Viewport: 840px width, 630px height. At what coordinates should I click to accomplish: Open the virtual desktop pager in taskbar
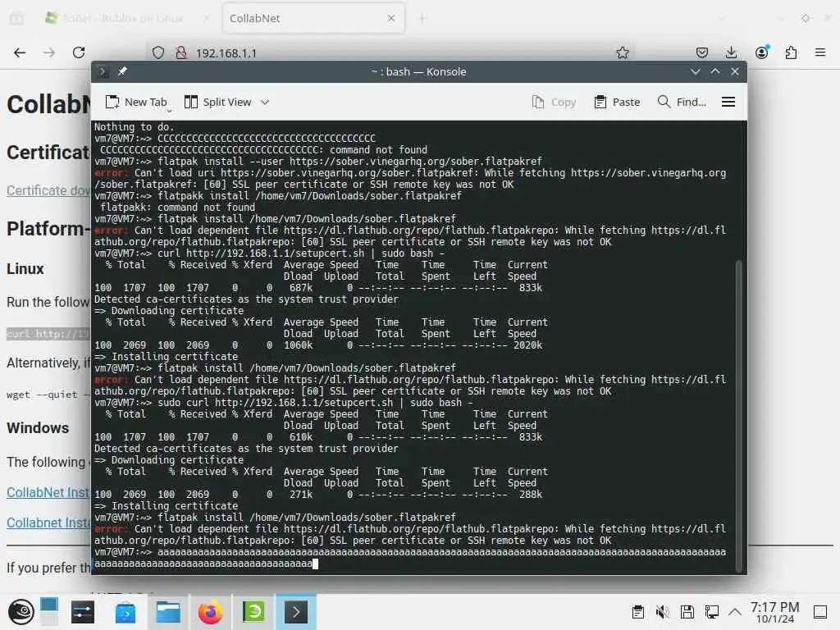coord(48,612)
